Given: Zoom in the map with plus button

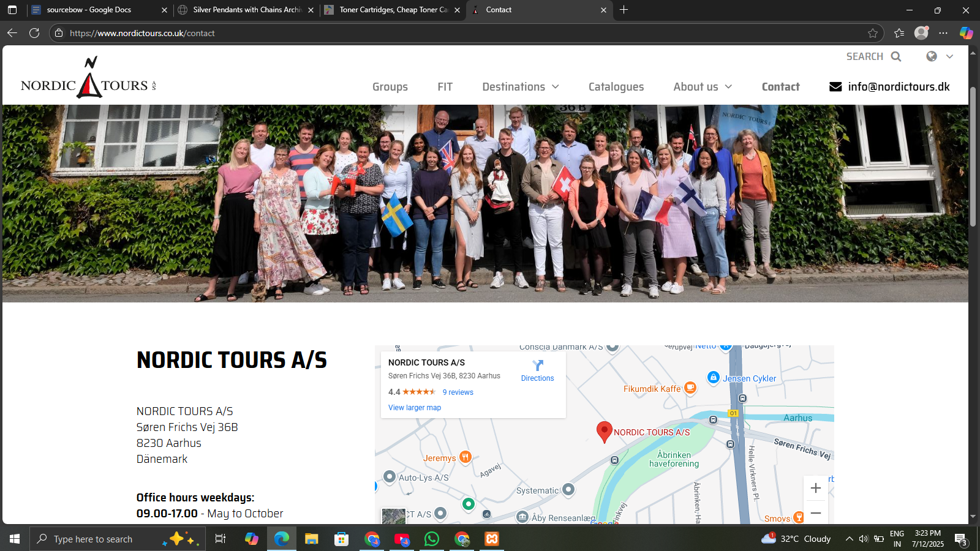Looking at the screenshot, I should point(815,488).
